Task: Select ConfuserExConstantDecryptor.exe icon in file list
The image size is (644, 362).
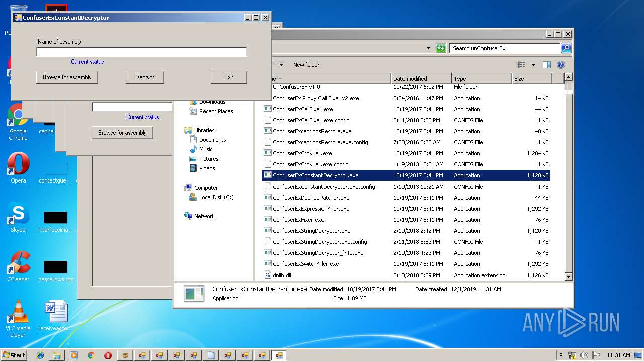Action: point(268,175)
